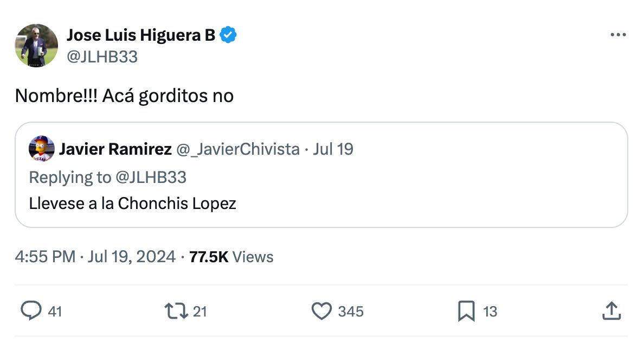Repost this tweet using the retweet icon
The height and width of the screenshot is (342, 644).
[176, 311]
